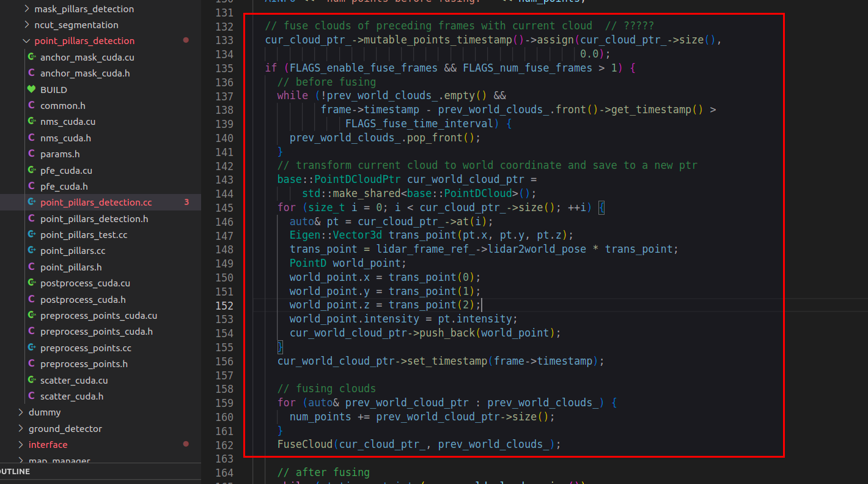Expand the map_manager folder
868x484 pixels.
coord(20,460)
